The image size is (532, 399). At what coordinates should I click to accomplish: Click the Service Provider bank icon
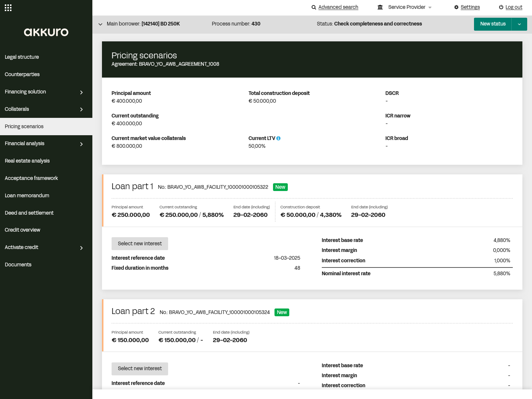[x=380, y=7]
